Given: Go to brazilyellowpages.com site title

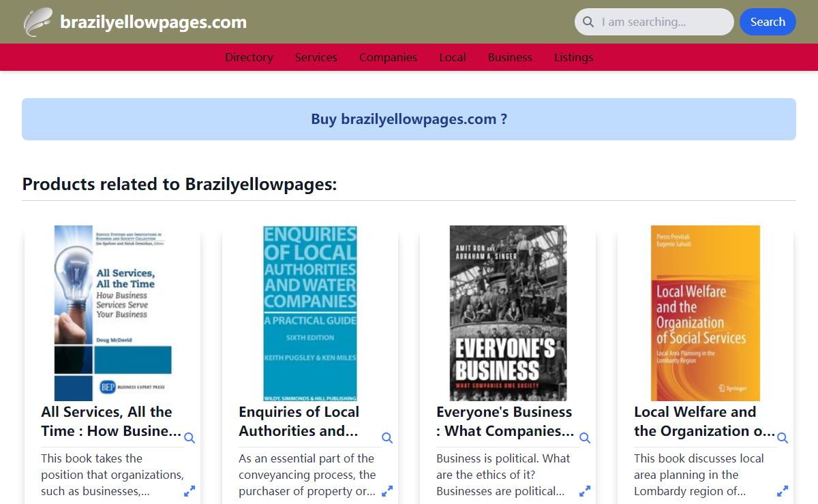Looking at the screenshot, I should (153, 22).
